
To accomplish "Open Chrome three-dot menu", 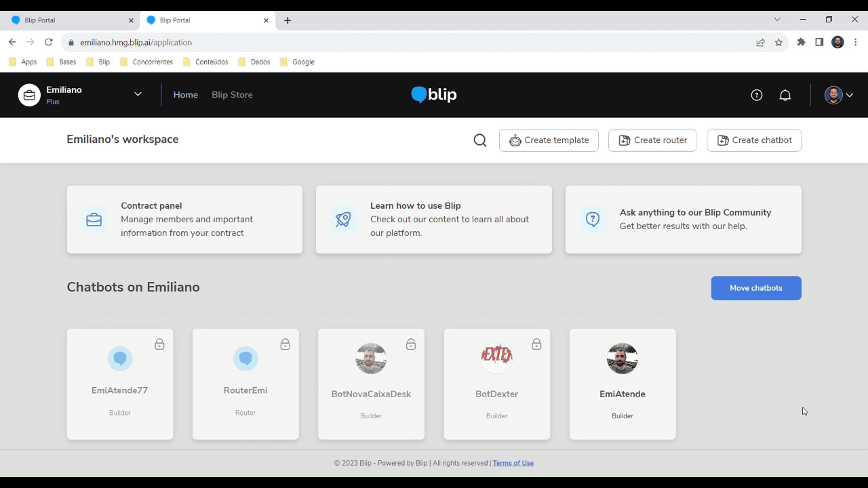I will [856, 42].
